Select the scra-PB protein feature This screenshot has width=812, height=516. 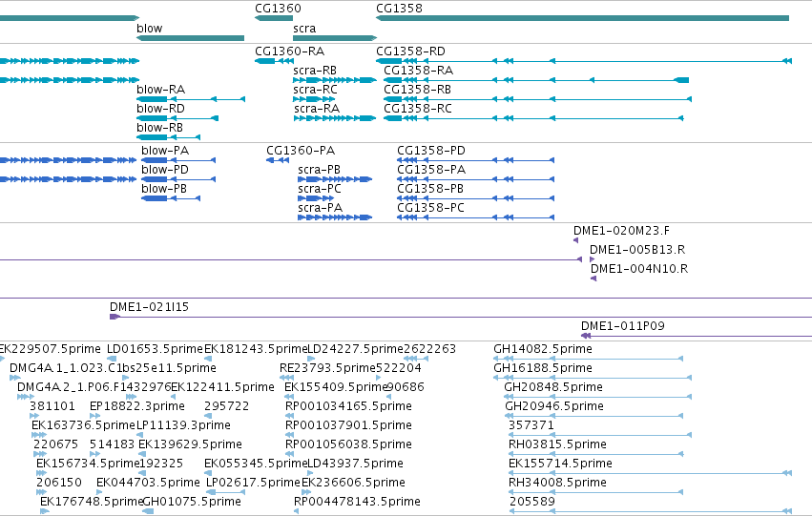[335, 179]
